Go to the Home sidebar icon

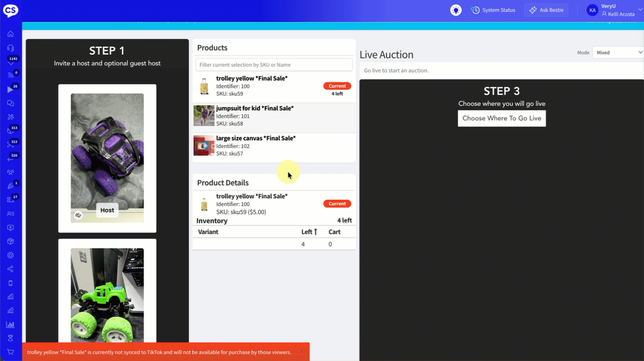(x=10, y=34)
